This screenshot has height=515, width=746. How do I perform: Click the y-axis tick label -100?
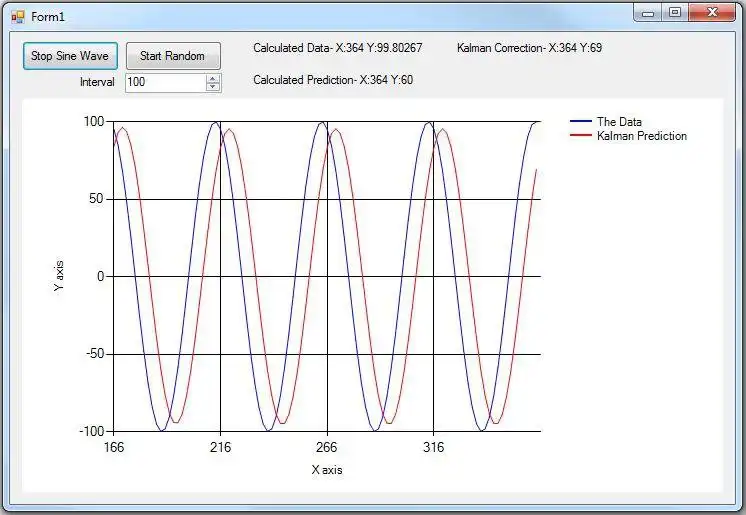(x=92, y=432)
